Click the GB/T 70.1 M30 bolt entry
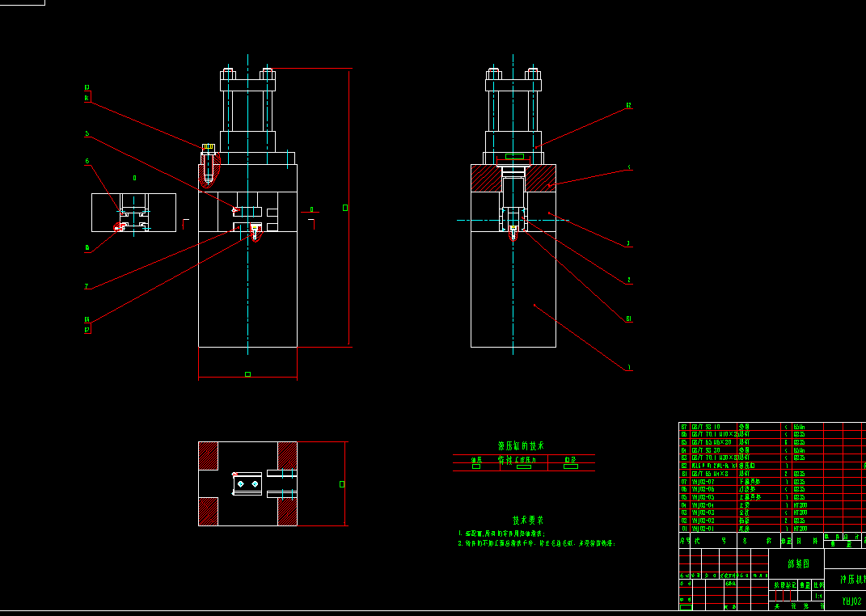 point(715,458)
